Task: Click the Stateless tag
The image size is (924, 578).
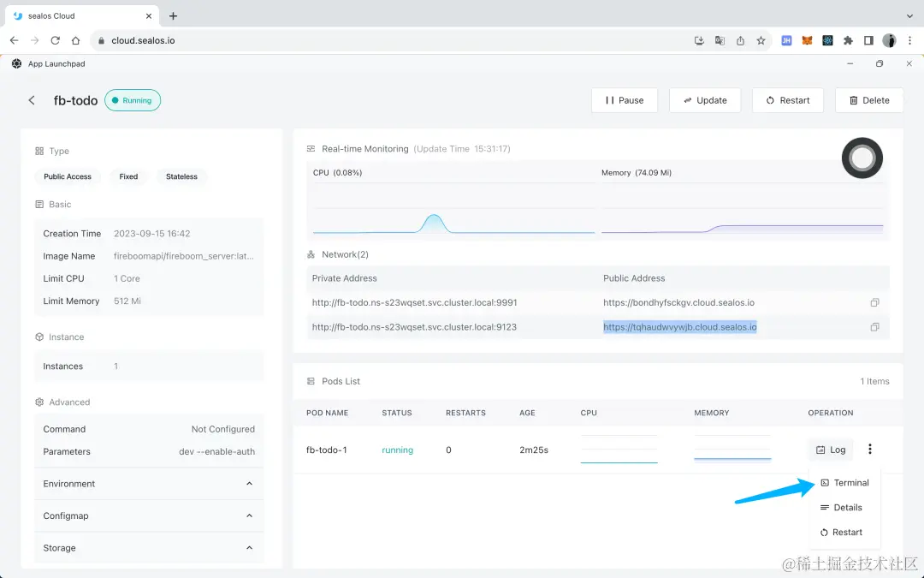Action: (181, 176)
